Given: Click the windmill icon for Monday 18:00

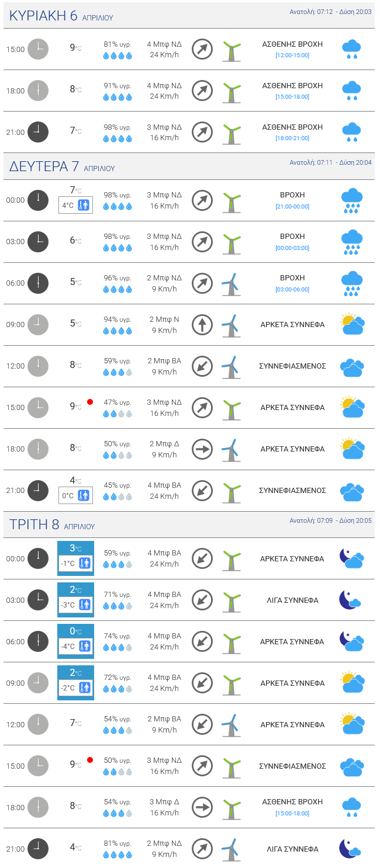Looking at the screenshot, I should pyautogui.click(x=232, y=449).
